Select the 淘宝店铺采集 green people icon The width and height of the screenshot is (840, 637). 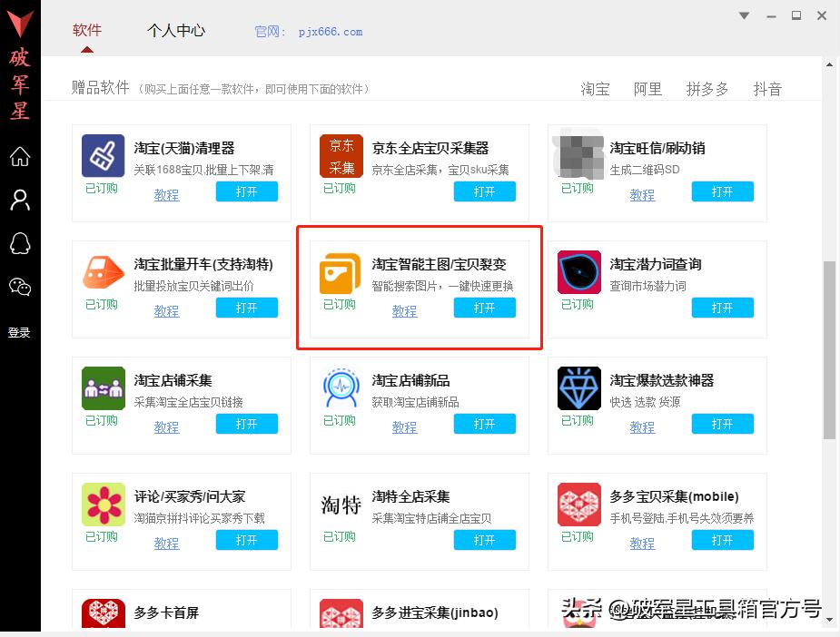pos(103,387)
